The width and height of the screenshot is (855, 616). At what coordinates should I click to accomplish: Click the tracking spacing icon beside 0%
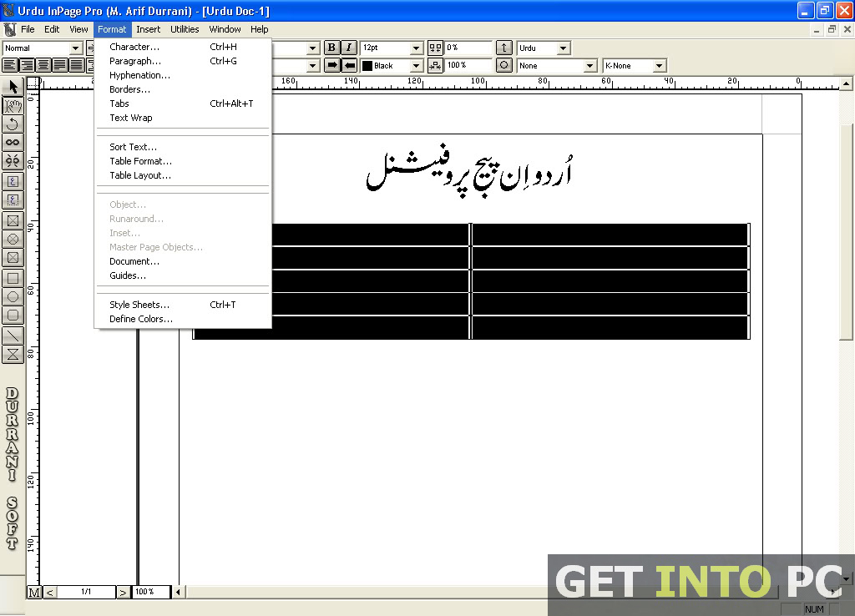[x=435, y=48]
